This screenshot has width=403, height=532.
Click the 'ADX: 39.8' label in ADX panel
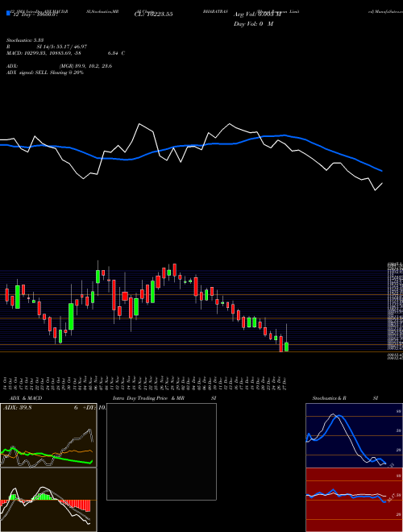click(x=17, y=408)
